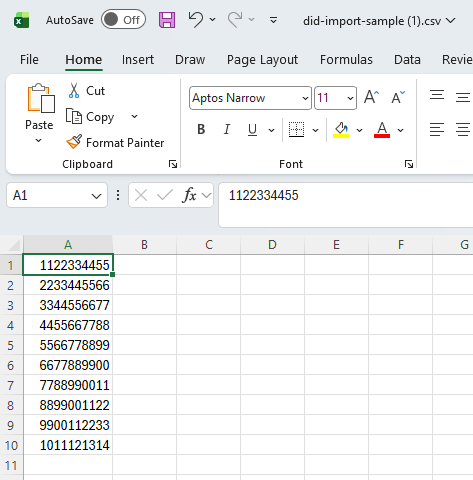Expand the Copy options arrow
The height and width of the screenshot is (480, 473).
pyautogui.click(x=134, y=116)
